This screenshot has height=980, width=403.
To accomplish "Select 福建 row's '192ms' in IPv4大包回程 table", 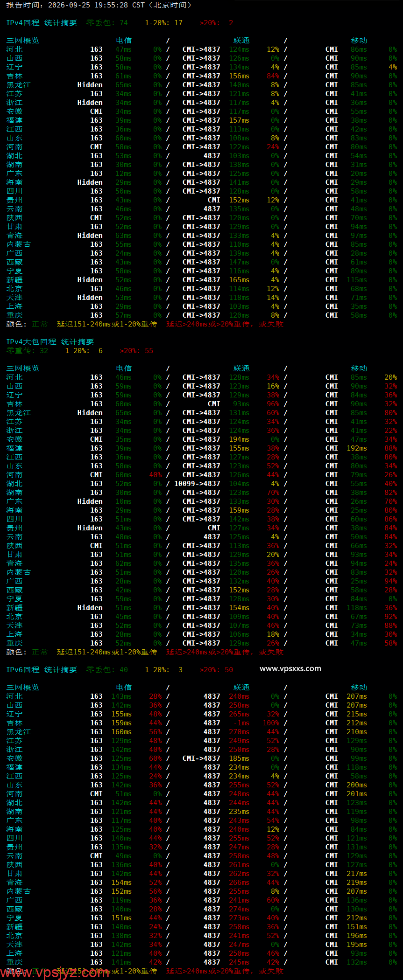I will click(357, 448).
